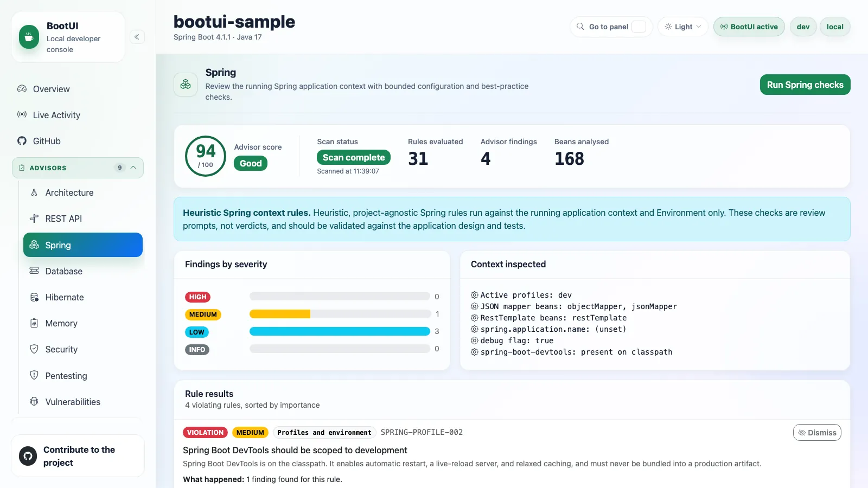Open the Contribute to the project link
Viewport: 868px width, 488px height.
click(78, 456)
